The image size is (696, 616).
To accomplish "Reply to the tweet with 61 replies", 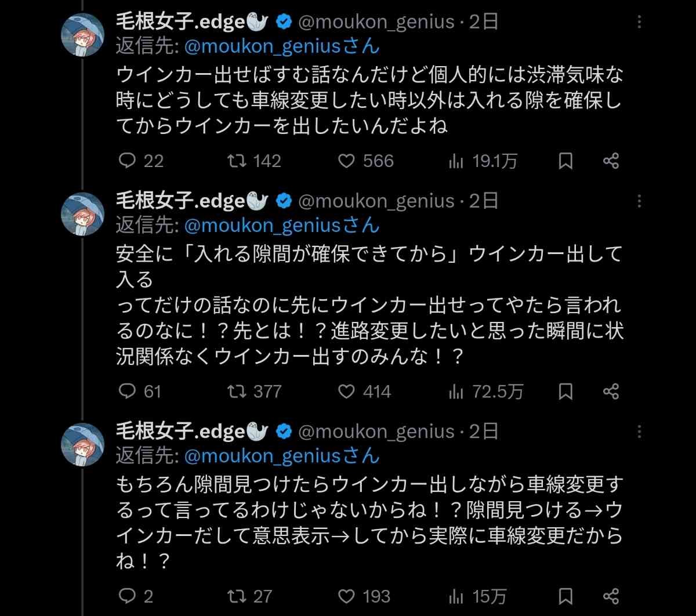I will [127, 392].
